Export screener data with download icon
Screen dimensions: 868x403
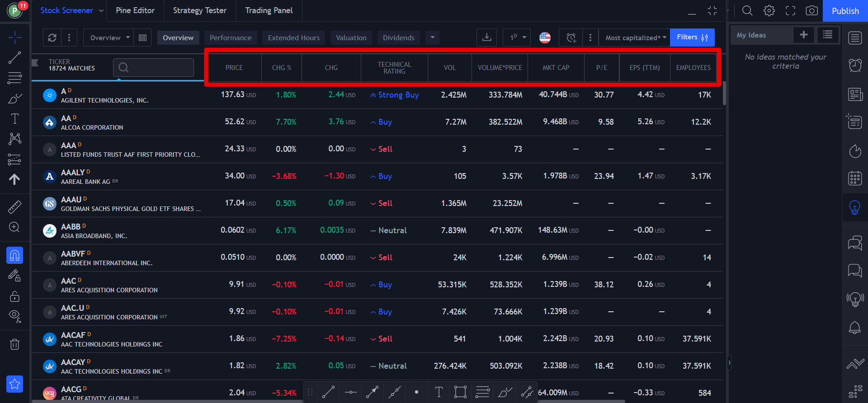(486, 37)
